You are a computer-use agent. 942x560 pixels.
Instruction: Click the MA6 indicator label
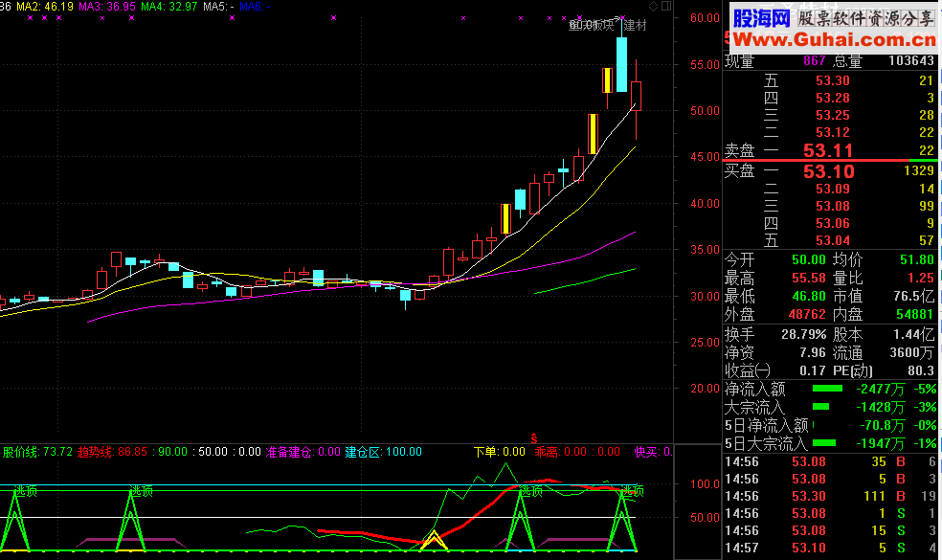pyautogui.click(x=255, y=7)
